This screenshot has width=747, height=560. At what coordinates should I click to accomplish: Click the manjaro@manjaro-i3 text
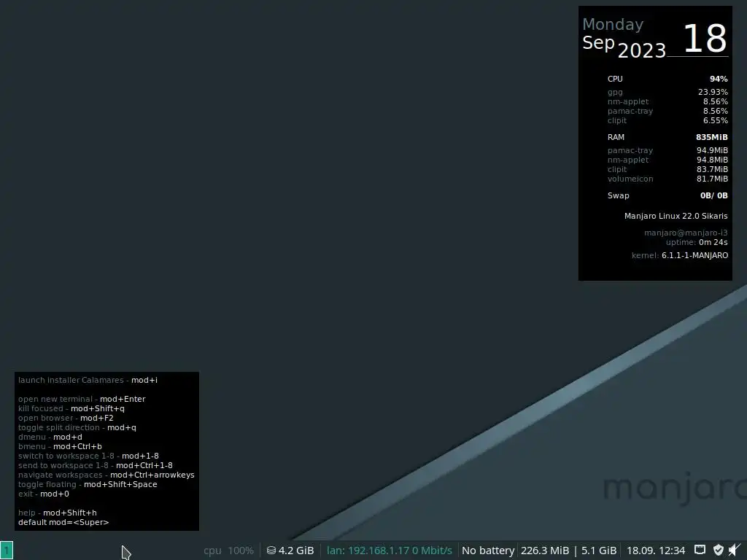click(686, 233)
